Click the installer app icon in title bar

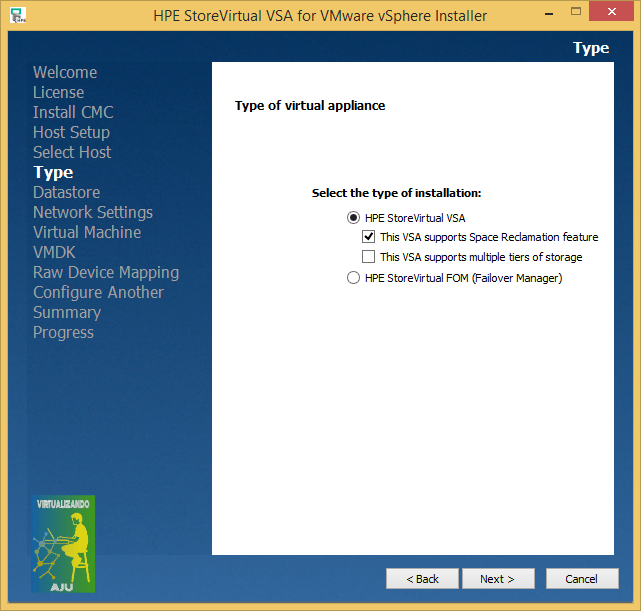[17, 15]
